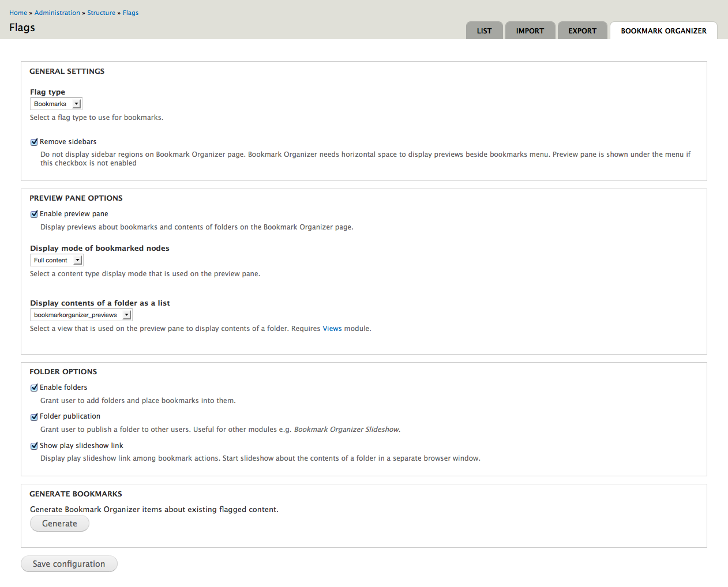Disable the Enable preview pane checkbox
The image size is (728, 587).
34,213
